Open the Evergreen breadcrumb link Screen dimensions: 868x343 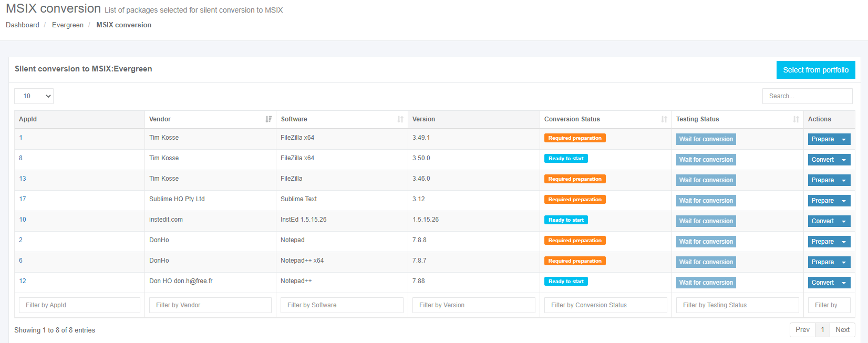click(x=68, y=25)
